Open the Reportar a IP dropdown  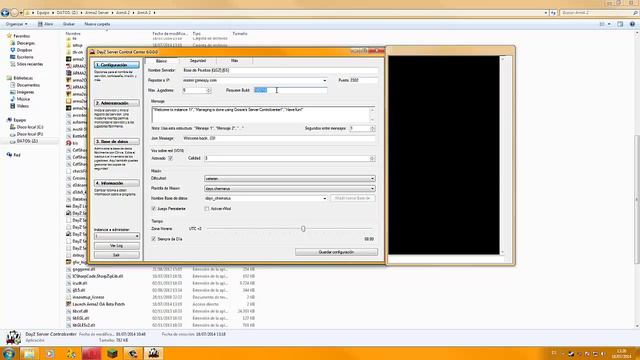point(324,80)
